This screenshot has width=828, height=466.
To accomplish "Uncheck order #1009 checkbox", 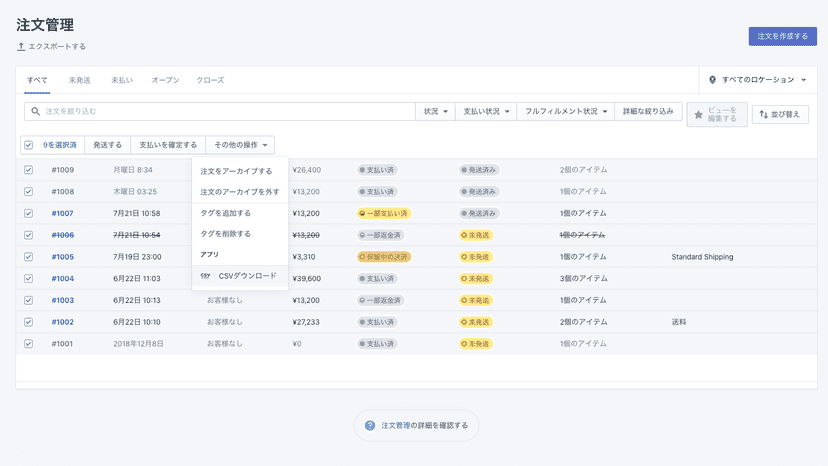I will point(29,170).
